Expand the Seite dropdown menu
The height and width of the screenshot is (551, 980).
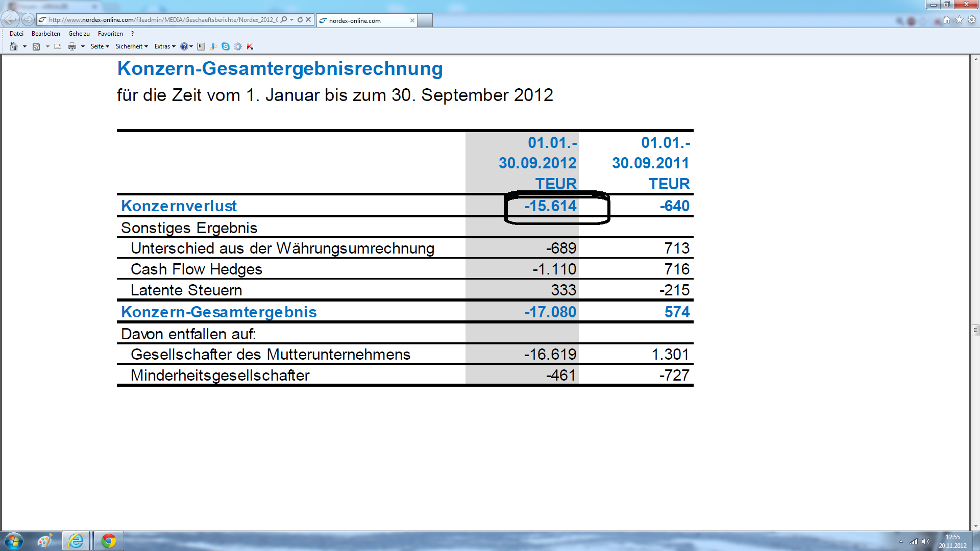coord(100,46)
